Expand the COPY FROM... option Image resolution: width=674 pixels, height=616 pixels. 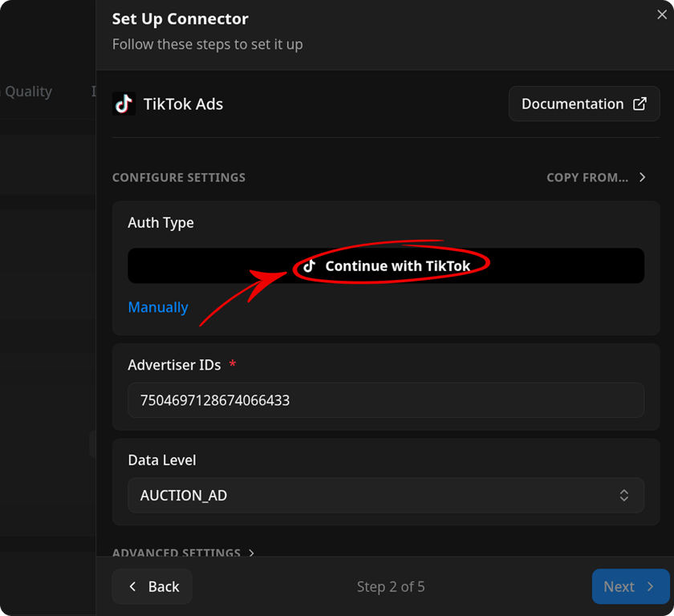(595, 177)
